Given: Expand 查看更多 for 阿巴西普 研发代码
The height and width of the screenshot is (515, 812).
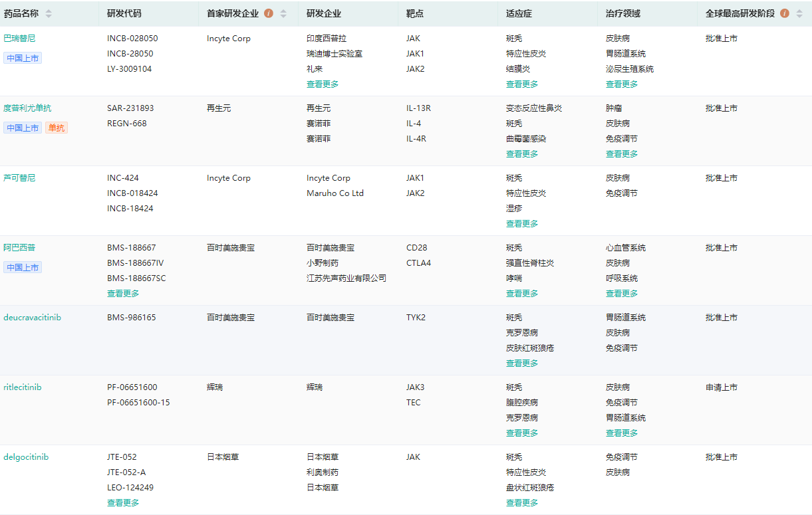Looking at the screenshot, I should [x=123, y=294].
